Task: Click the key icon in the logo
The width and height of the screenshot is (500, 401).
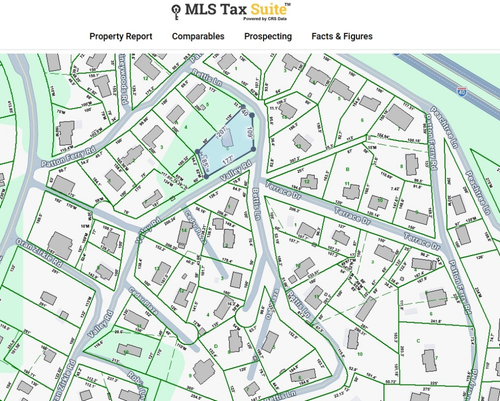Action: (x=176, y=12)
